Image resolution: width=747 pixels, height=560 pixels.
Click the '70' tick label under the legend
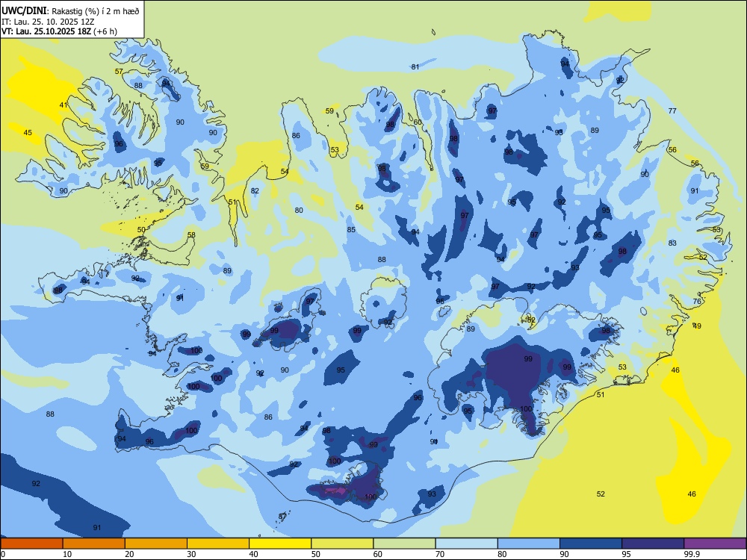pos(440,554)
